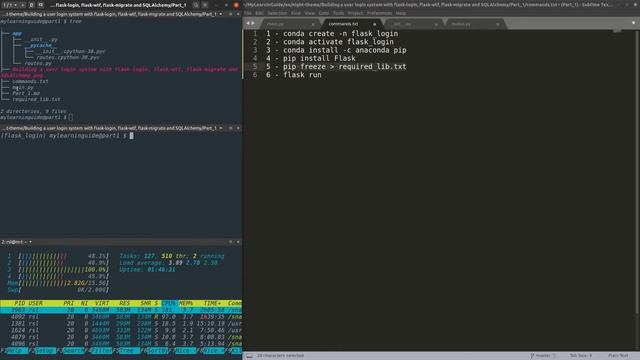Close the unsaved commands.txt tab

(x=374, y=24)
